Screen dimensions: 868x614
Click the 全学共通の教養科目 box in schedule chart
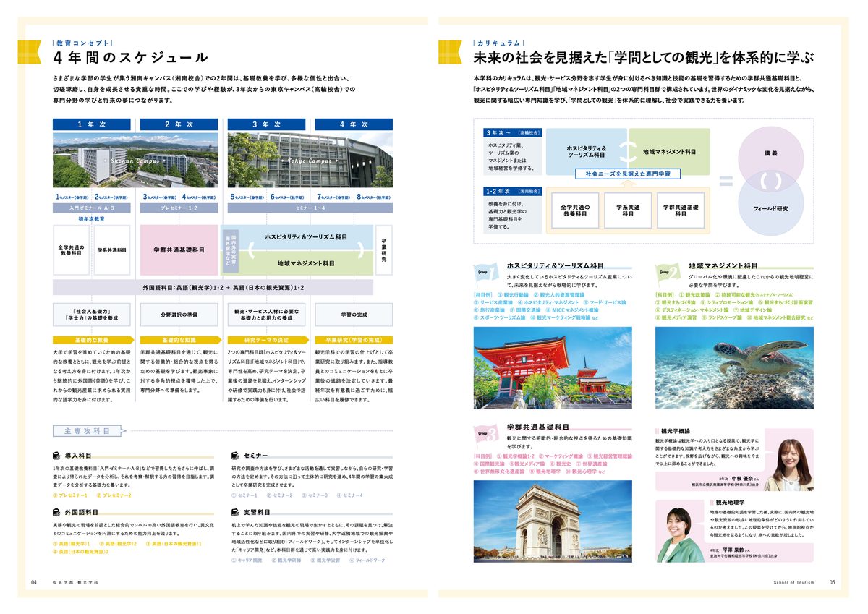[71, 250]
